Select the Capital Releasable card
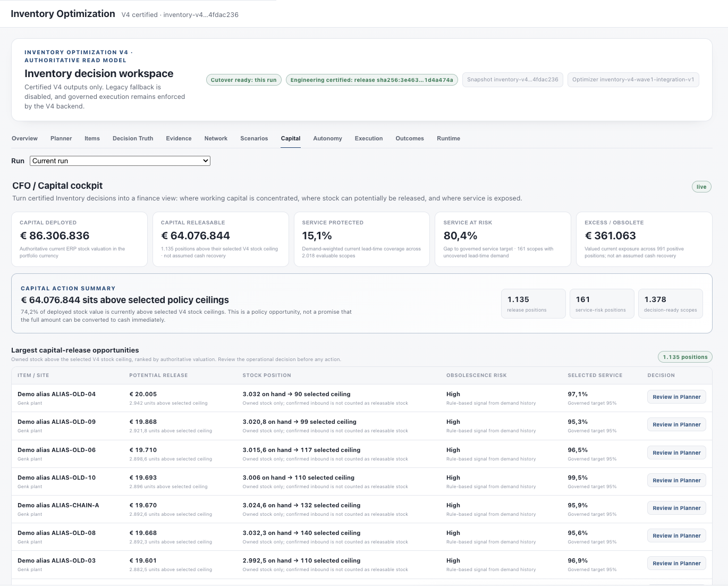728x586 pixels. [x=221, y=239]
